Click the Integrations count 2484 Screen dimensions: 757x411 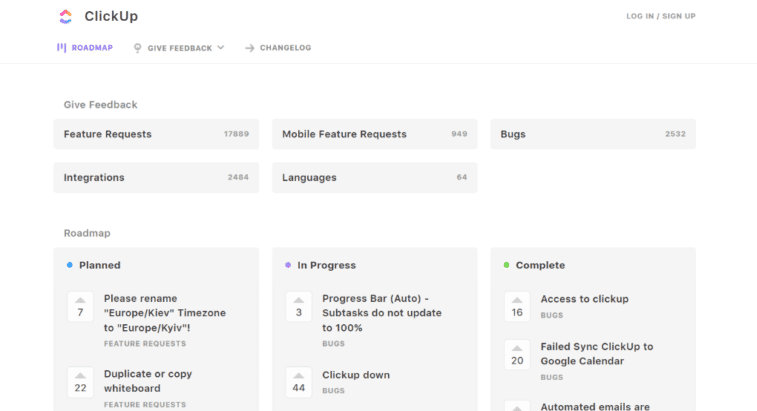pyautogui.click(x=238, y=177)
